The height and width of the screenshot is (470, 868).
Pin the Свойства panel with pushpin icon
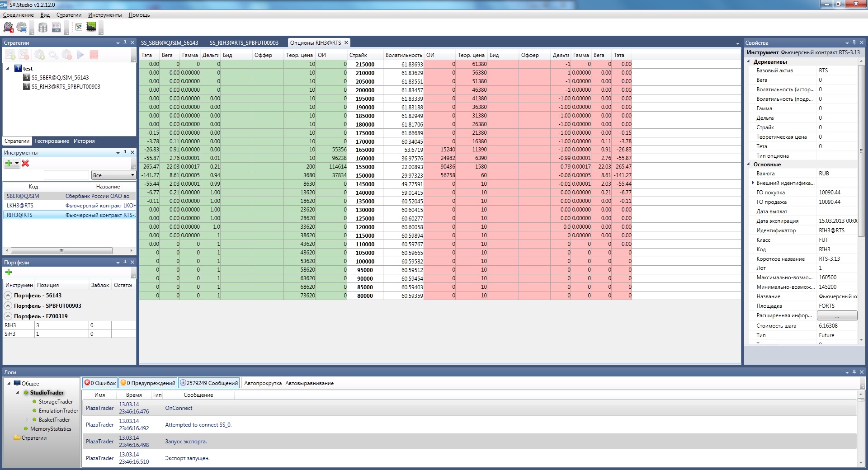click(854, 42)
